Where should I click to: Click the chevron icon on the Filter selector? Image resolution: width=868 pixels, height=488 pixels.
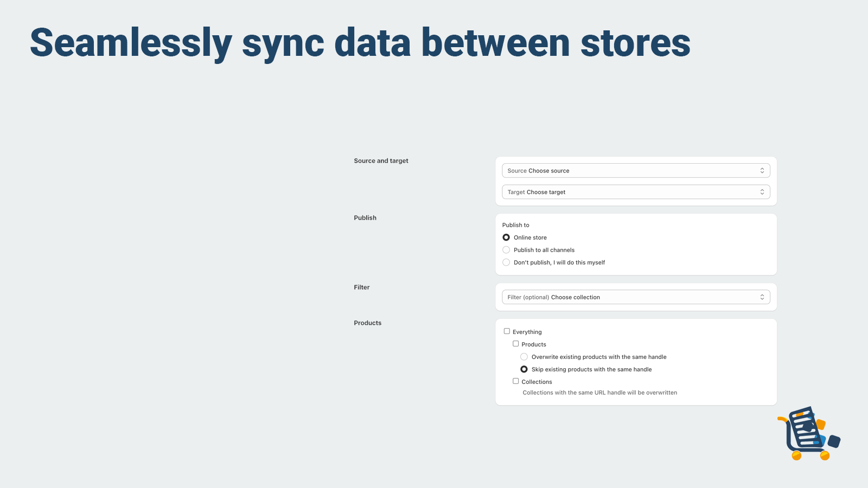point(762,297)
